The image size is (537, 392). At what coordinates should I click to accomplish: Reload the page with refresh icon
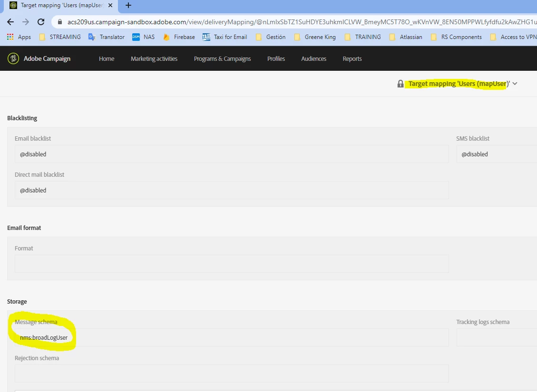pyautogui.click(x=41, y=22)
